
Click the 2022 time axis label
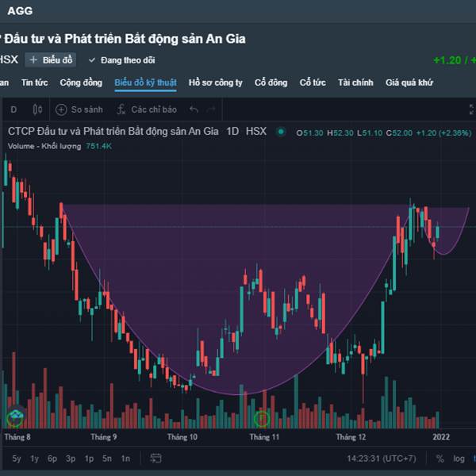tap(441, 437)
